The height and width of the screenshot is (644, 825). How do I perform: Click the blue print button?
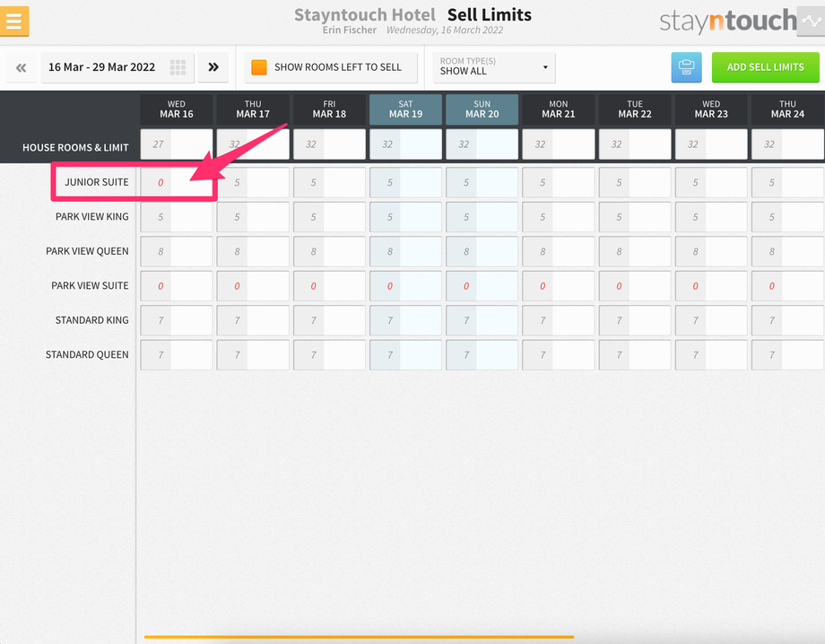686,67
